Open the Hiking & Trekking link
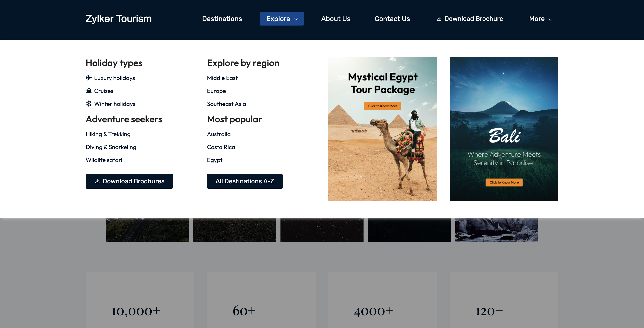644x328 pixels. (x=108, y=134)
